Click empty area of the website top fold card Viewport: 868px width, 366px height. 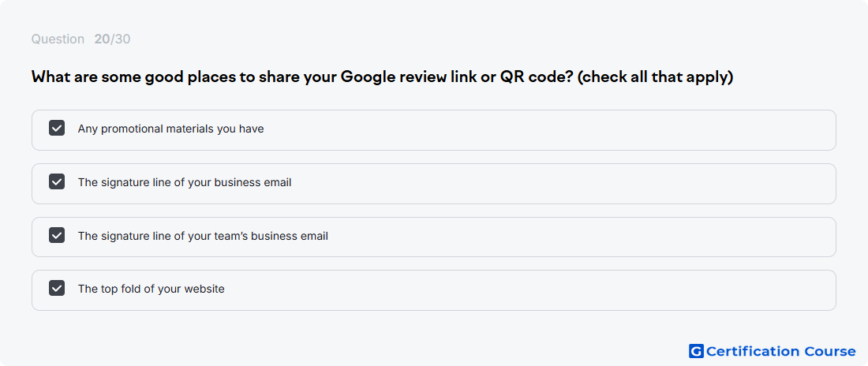click(526, 290)
